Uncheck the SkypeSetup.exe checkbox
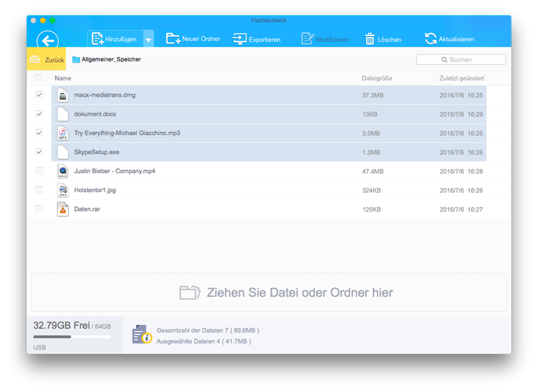The width and height of the screenshot is (538, 392). 39,152
